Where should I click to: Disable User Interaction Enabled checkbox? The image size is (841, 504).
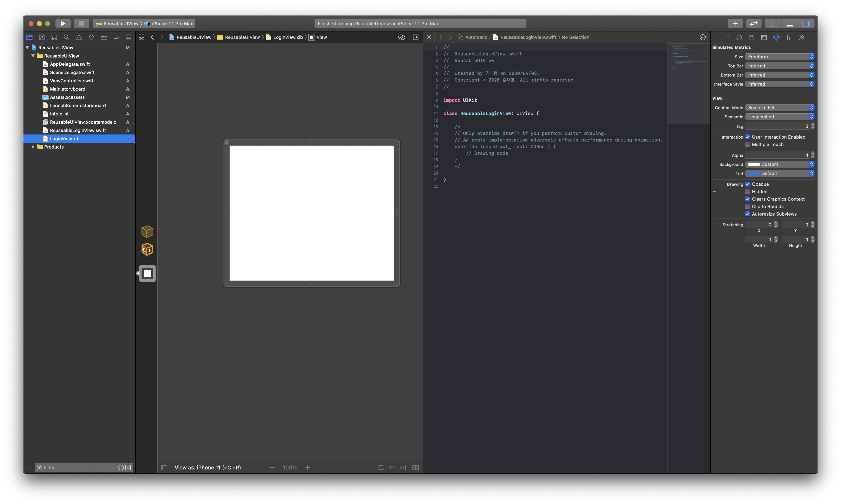click(747, 137)
